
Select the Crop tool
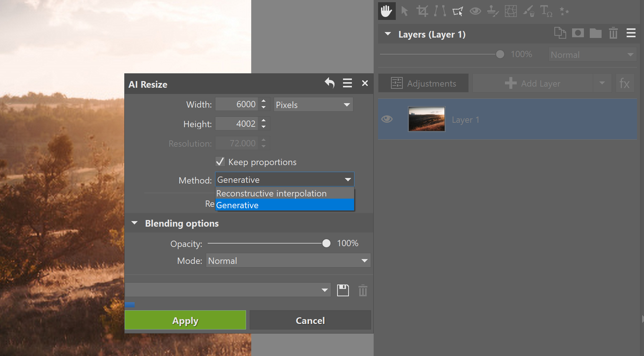[x=422, y=11]
